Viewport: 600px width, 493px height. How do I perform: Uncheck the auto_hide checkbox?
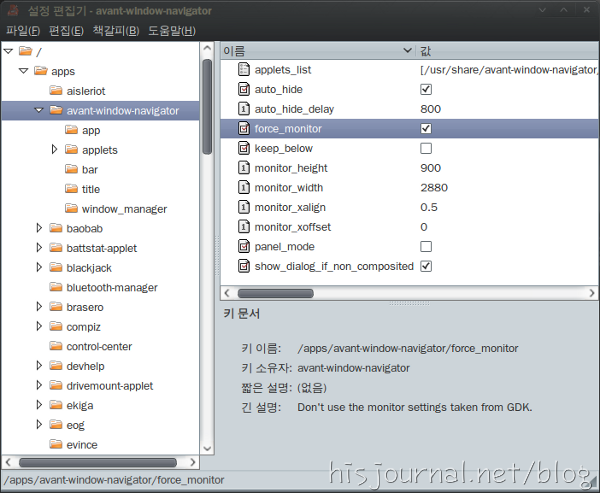(426, 89)
